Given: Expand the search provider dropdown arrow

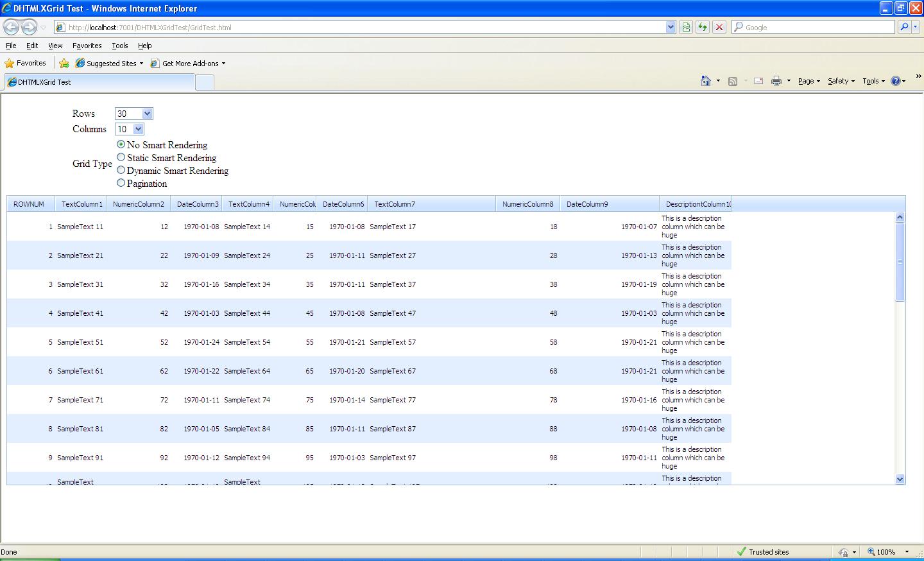Looking at the screenshot, I should click(916, 27).
